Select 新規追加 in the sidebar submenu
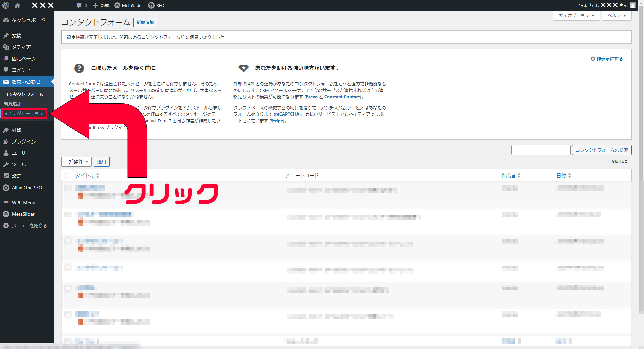644x349 pixels. [13, 104]
